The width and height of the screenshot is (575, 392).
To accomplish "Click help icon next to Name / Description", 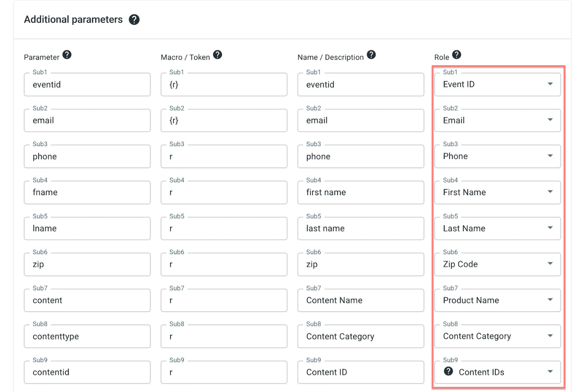I will [x=371, y=54].
